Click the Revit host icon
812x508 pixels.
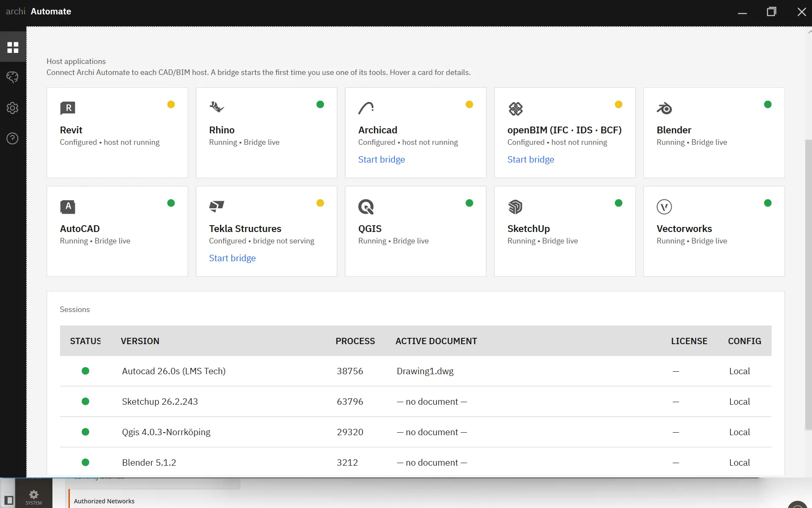[68, 108]
